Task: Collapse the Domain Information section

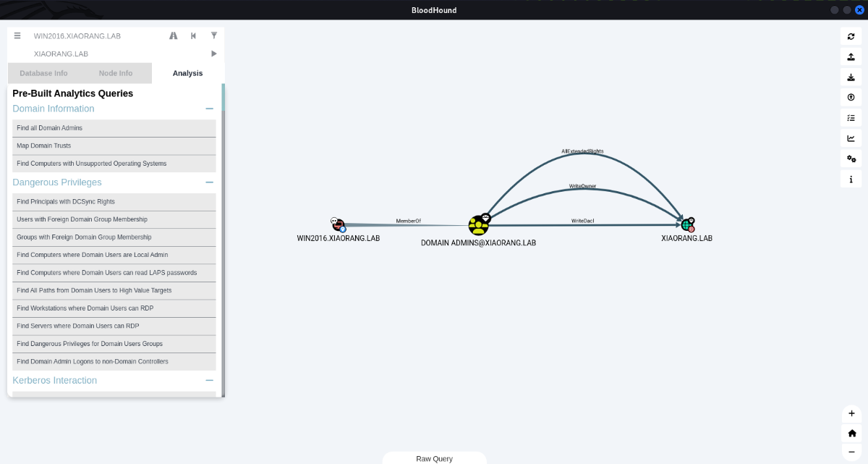Action: pos(209,109)
